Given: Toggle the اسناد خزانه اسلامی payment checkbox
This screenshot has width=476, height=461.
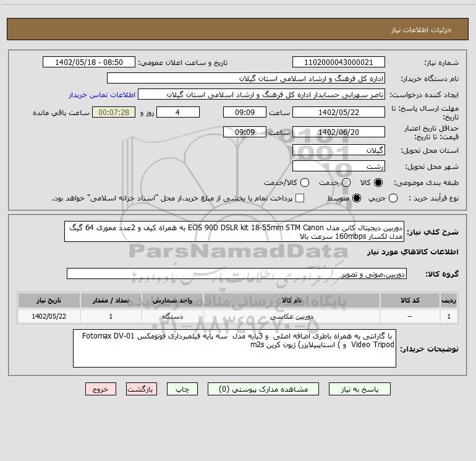Looking at the screenshot, I should [x=300, y=198].
